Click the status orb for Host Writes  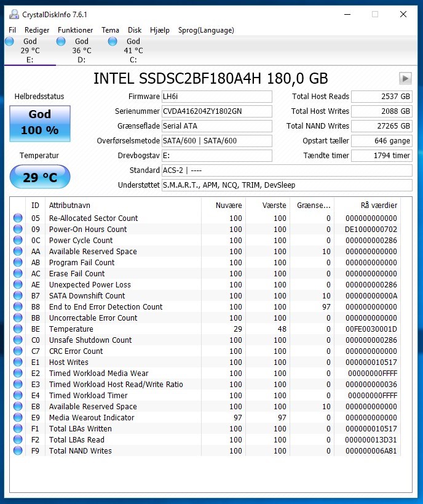coord(18,362)
